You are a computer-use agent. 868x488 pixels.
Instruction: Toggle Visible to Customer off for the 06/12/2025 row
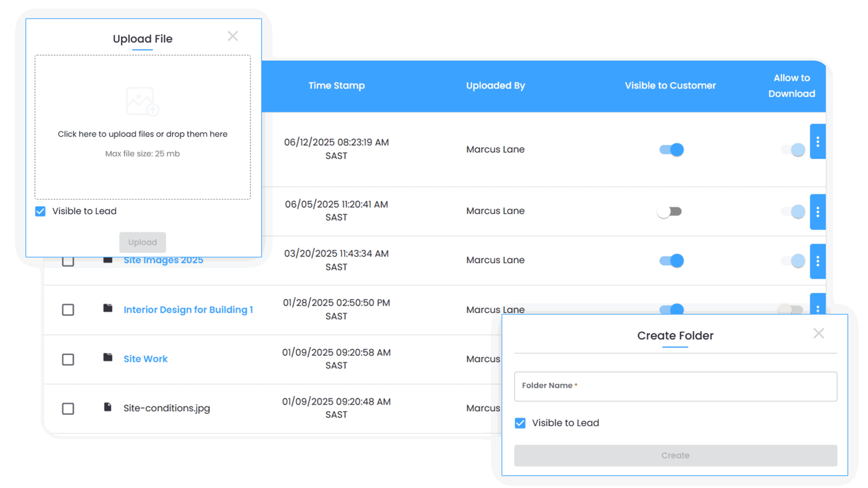coord(672,150)
